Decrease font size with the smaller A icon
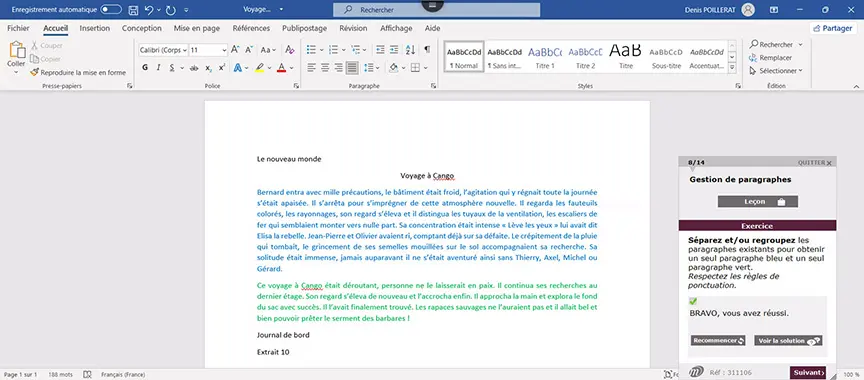This screenshot has height=380, width=864. click(x=249, y=50)
